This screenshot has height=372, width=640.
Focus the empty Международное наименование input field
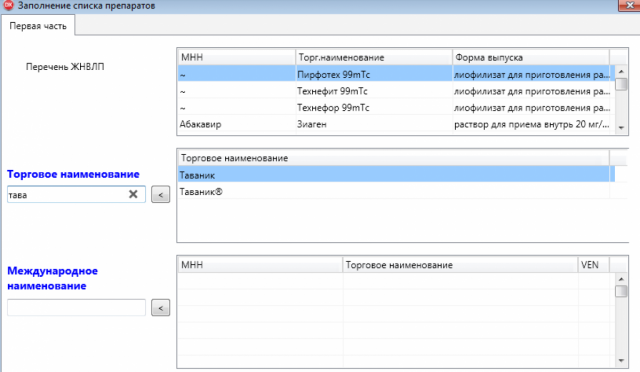click(76, 307)
